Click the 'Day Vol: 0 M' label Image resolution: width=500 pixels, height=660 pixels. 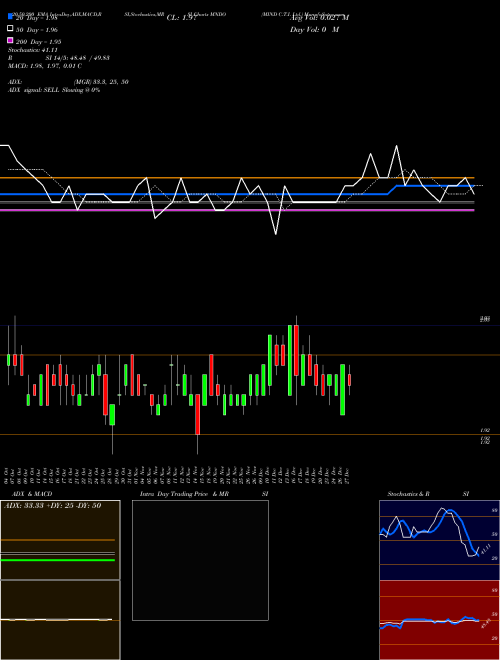click(315, 30)
